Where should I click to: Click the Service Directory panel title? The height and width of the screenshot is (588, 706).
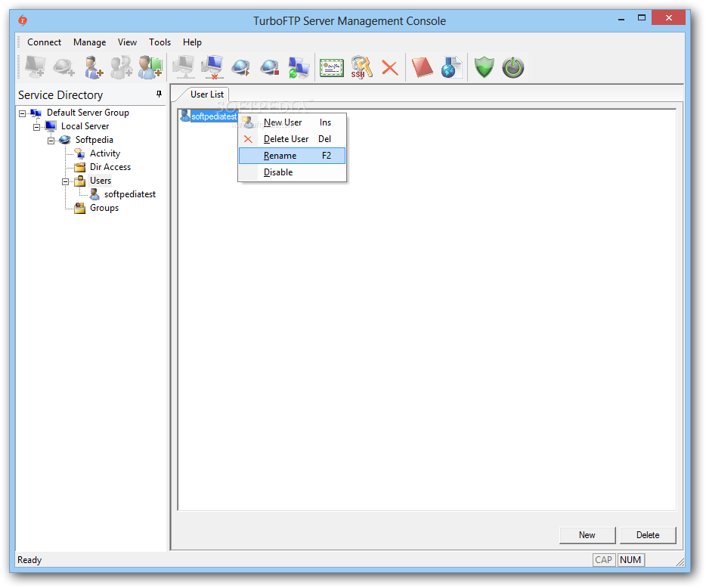60,95
